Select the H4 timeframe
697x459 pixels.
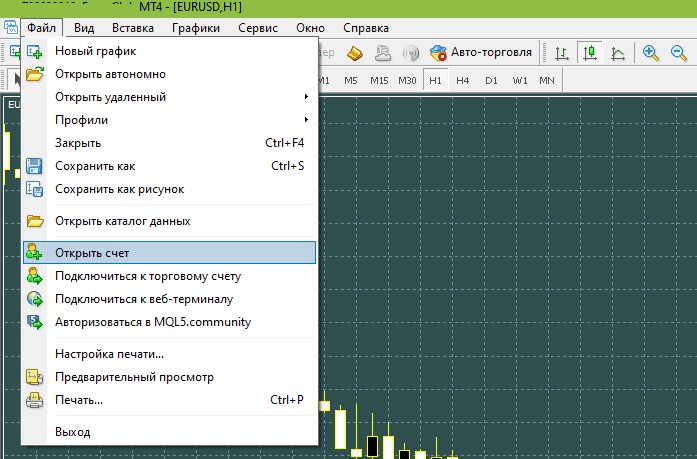click(x=463, y=80)
